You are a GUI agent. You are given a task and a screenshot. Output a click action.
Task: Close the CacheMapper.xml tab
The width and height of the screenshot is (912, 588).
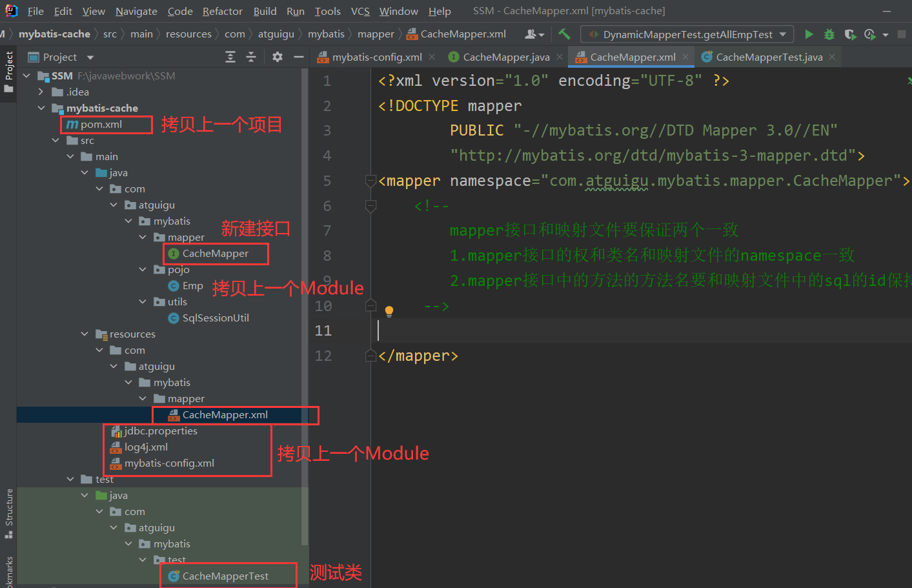pos(685,57)
